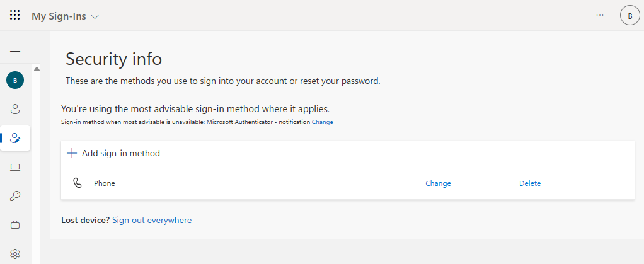644x264 pixels.
Task: Go to Overview via the person icon
Action: 15,109
